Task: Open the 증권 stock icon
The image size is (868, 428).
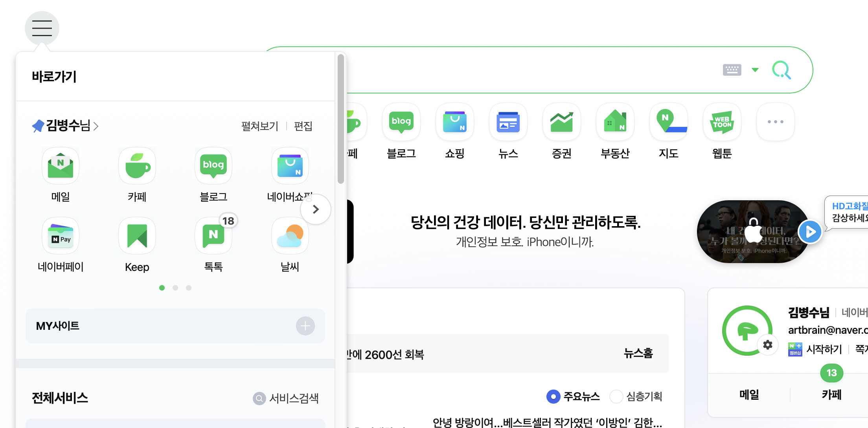Action: [561, 122]
